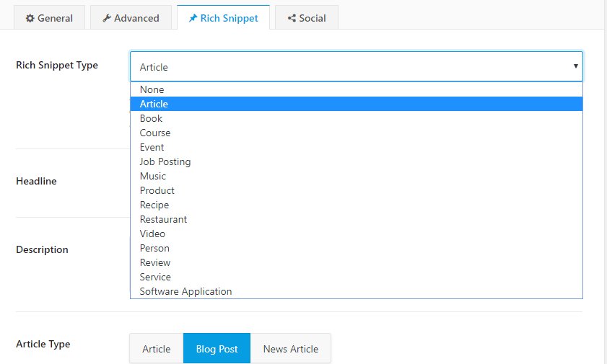Open the Social tab
The height and width of the screenshot is (364, 607).
(x=307, y=17)
